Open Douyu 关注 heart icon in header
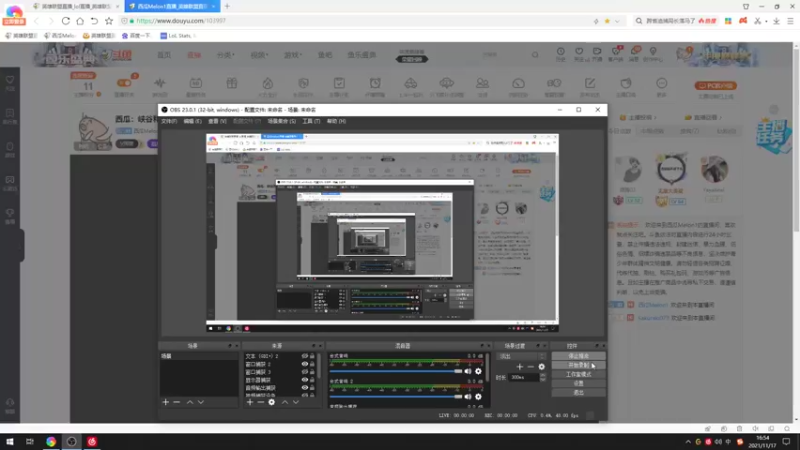Image resolution: width=800 pixels, height=450 pixels. pos(579,54)
